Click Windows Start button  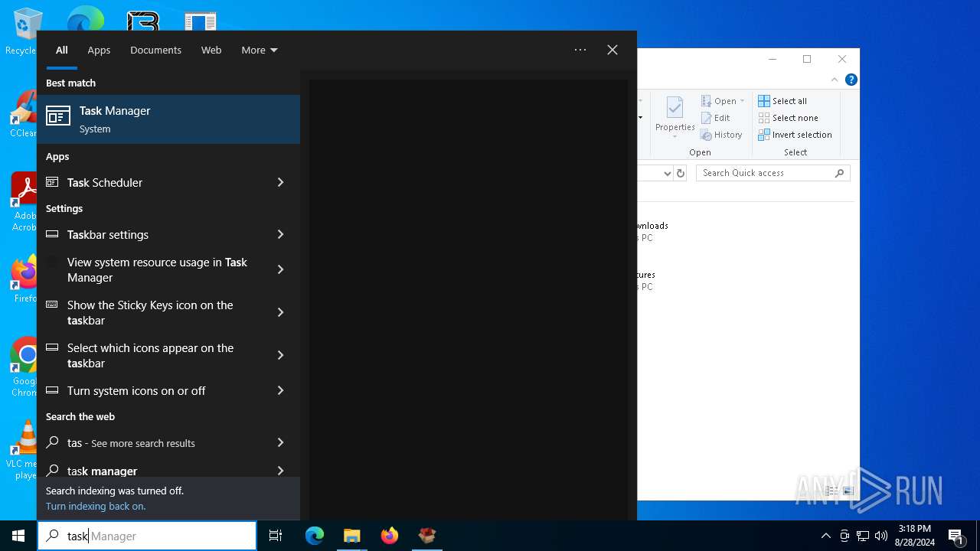tap(18, 536)
